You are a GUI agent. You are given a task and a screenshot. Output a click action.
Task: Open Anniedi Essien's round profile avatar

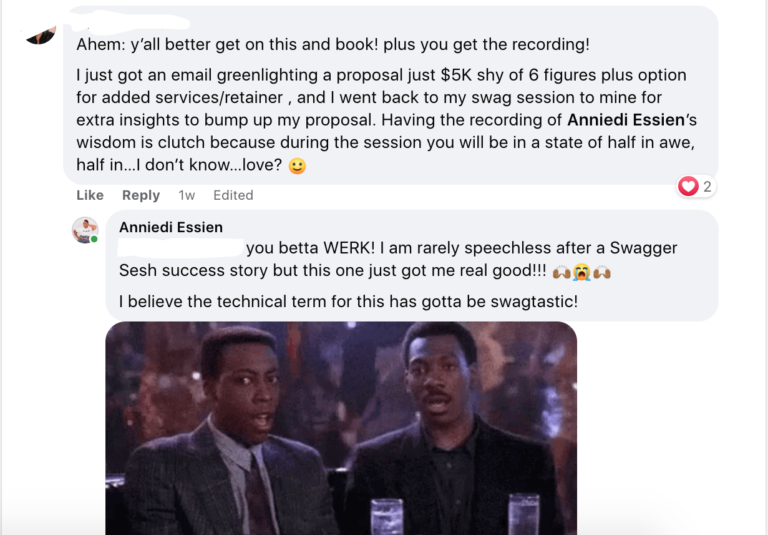point(85,230)
